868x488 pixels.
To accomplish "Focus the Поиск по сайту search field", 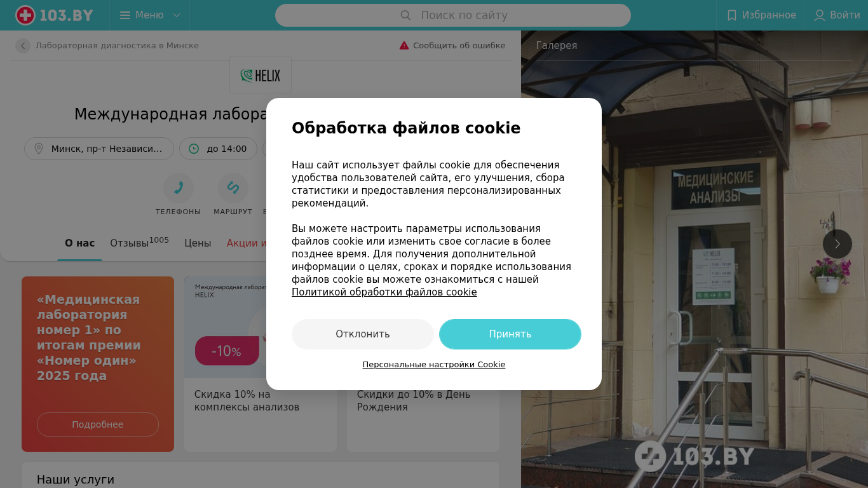I will 453,15.
